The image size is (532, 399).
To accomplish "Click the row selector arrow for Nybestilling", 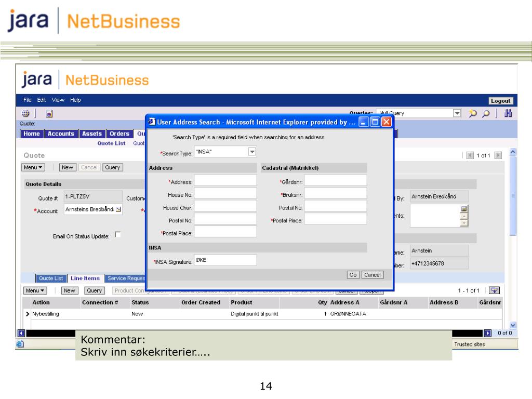I will pyautogui.click(x=28, y=314).
